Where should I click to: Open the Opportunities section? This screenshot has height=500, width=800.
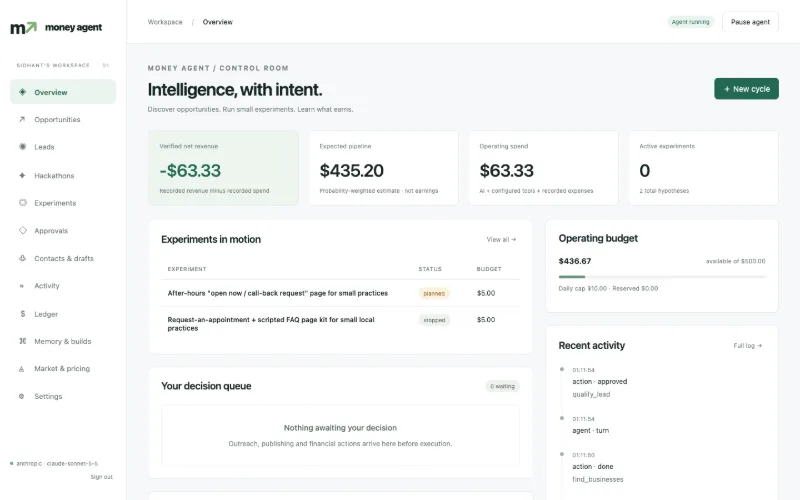pos(63,119)
